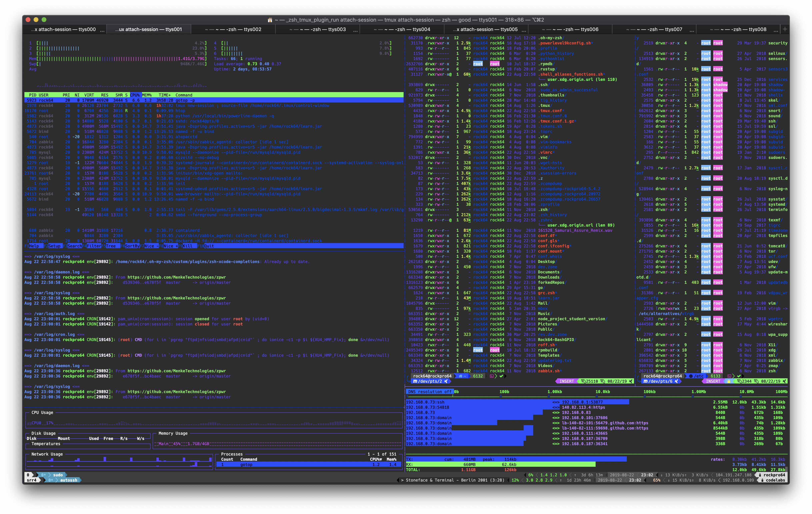Screen dimensions: 812x514
Task: Sort htop by TIME+ column header
Action: click(165, 95)
